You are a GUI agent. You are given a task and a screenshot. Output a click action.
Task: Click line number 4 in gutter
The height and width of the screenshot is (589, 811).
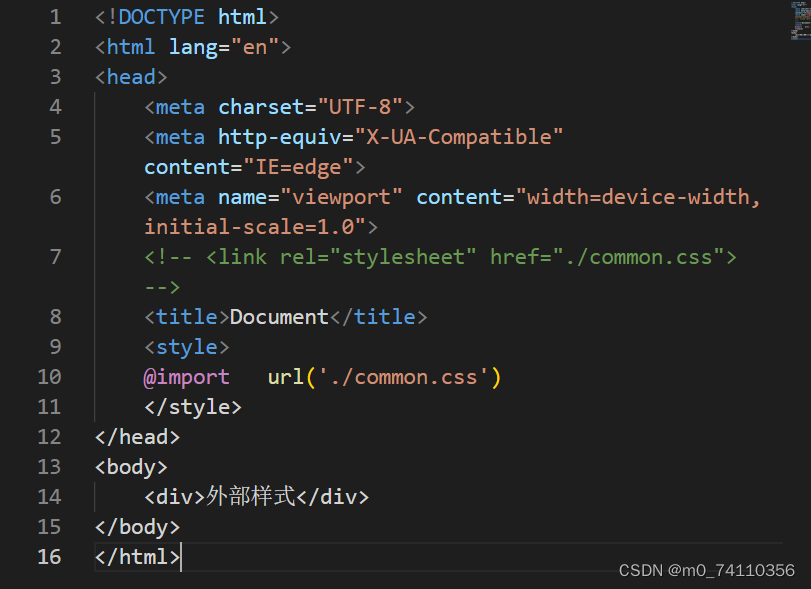pyautogui.click(x=56, y=107)
